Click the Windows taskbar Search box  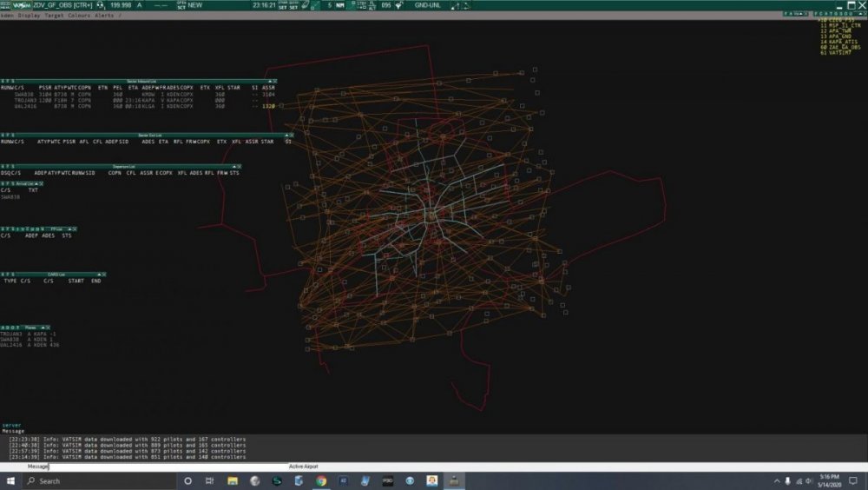point(95,480)
